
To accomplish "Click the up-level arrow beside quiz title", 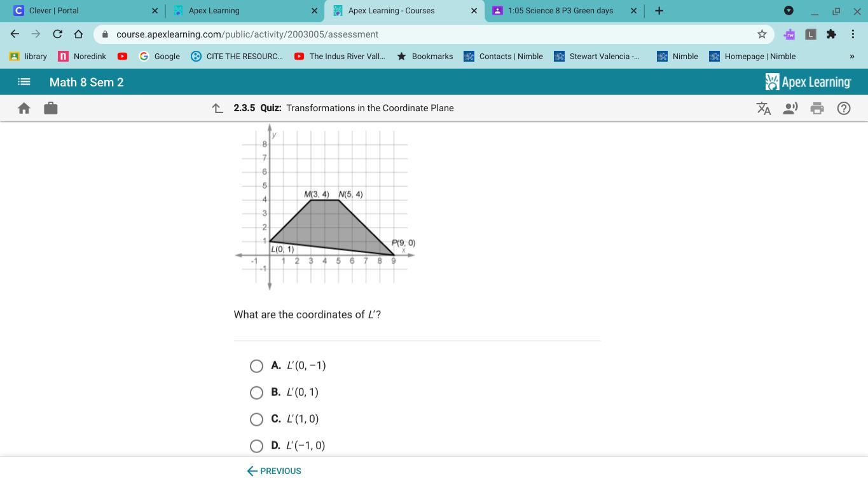I will pyautogui.click(x=217, y=108).
